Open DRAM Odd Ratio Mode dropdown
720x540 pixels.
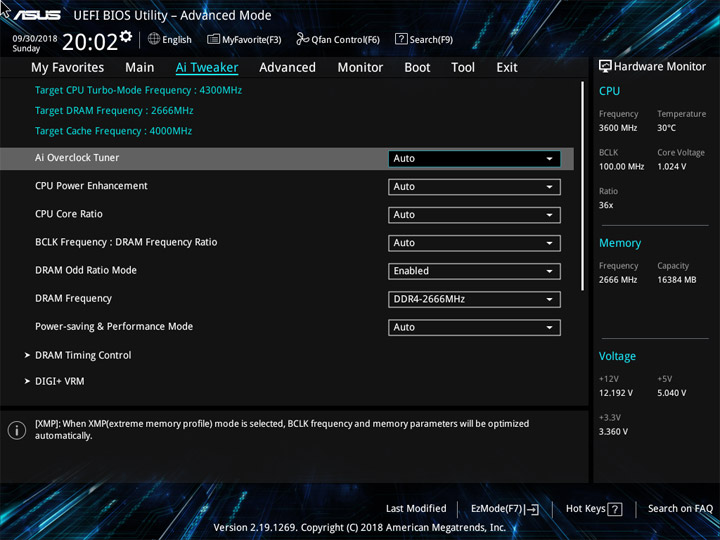pyautogui.click(x=474, y=271)
